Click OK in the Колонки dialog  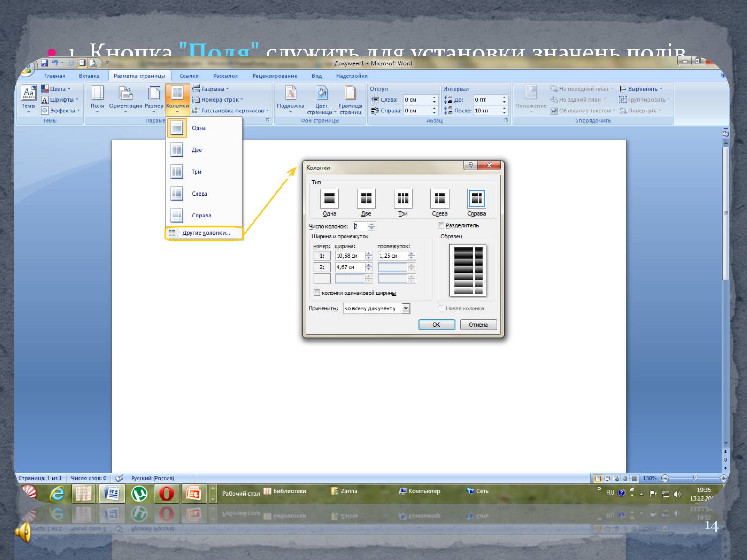pos(437,325)
